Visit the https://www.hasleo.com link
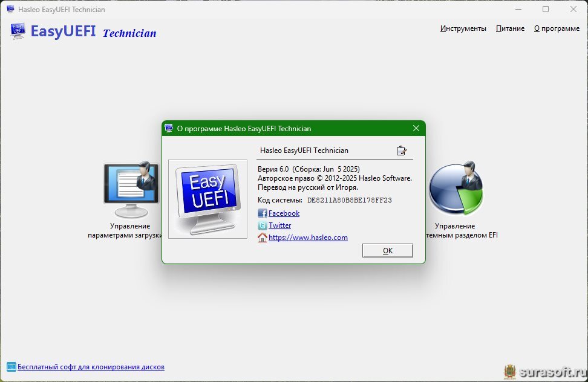The image size is (588, 382). tap(309, 238)
